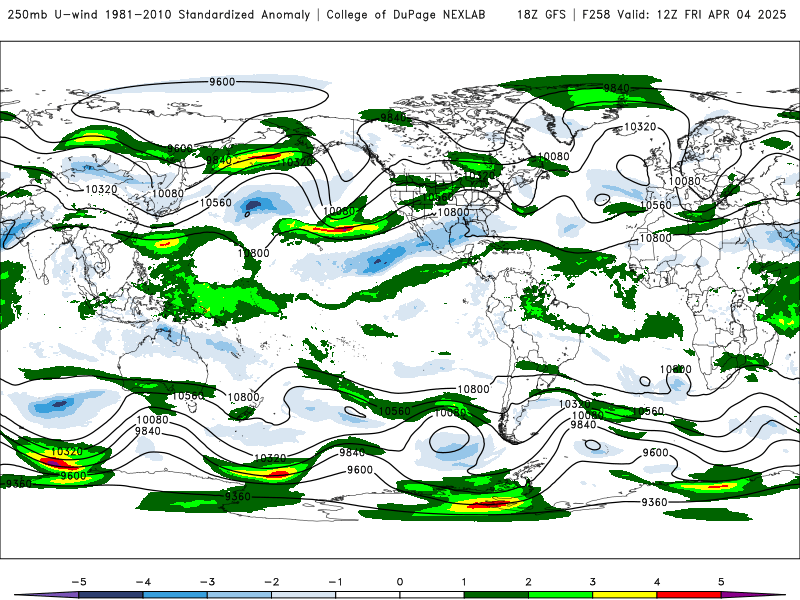Select the red legend segment between 4 and 5
Viewport: 800px width, 600px height.
click(x=689, y=595)
